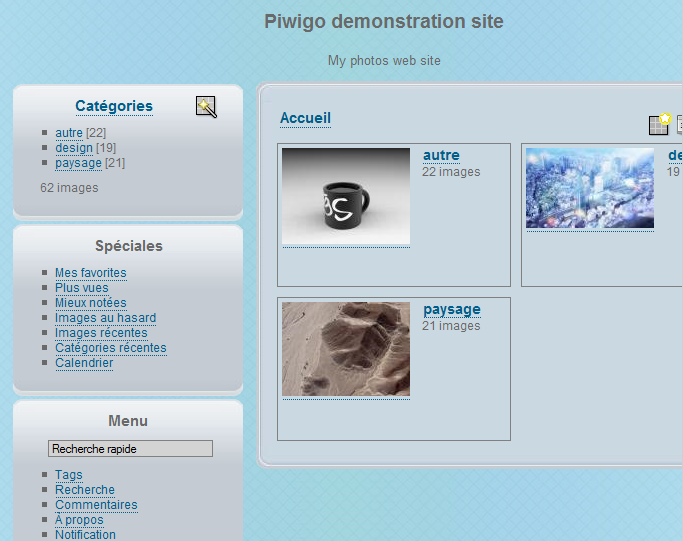683x541 pixels.
Task: Open the design category in sidebar
Action: [x=74, y=148]
